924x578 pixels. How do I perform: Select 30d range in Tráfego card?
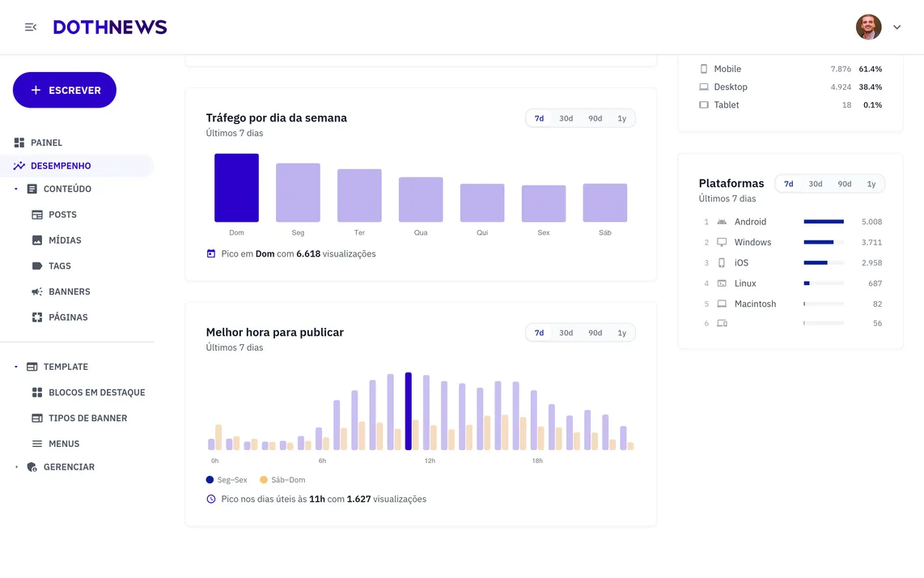pos(566,118)
